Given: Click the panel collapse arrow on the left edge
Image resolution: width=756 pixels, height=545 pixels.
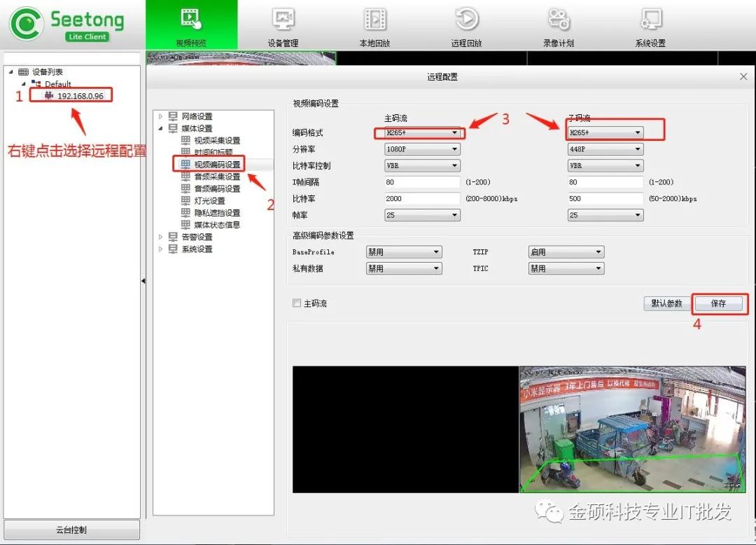Looking at the screenshot, I should (143, 280).
